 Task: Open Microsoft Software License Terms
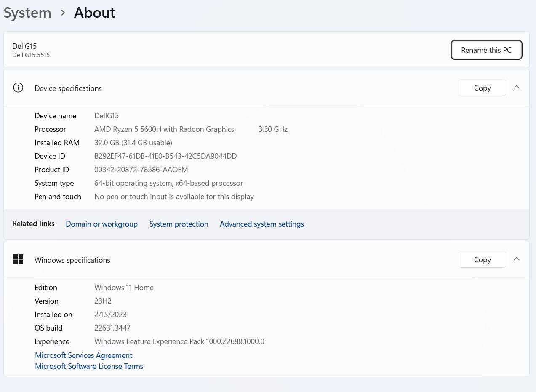pos(89,366)
